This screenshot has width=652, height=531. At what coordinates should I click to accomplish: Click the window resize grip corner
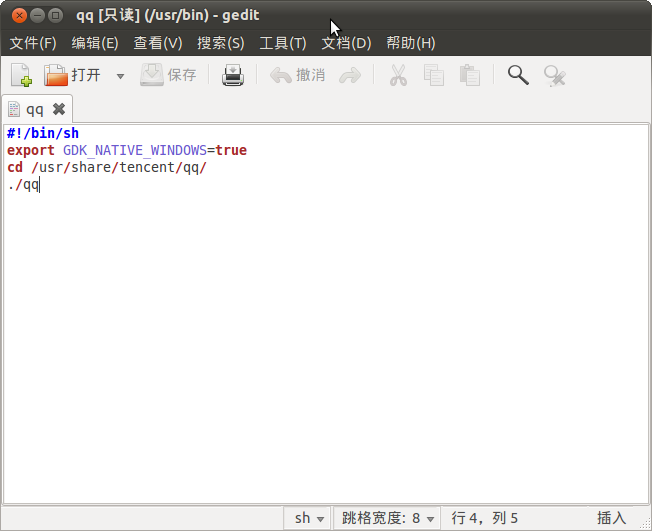[x=646, y=525]
